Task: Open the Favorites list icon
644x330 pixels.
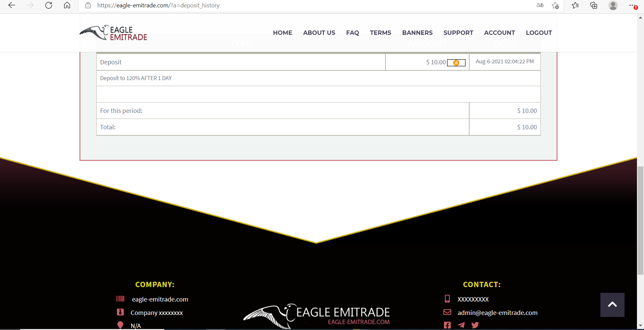Action: click(575, 5)
